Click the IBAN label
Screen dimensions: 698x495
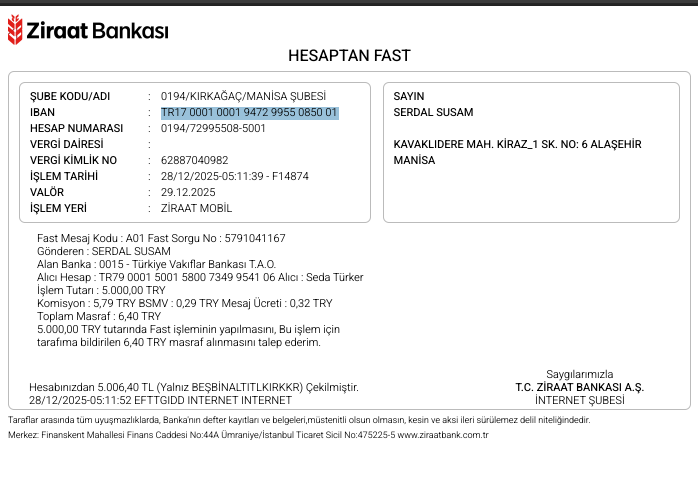point(42,113)
